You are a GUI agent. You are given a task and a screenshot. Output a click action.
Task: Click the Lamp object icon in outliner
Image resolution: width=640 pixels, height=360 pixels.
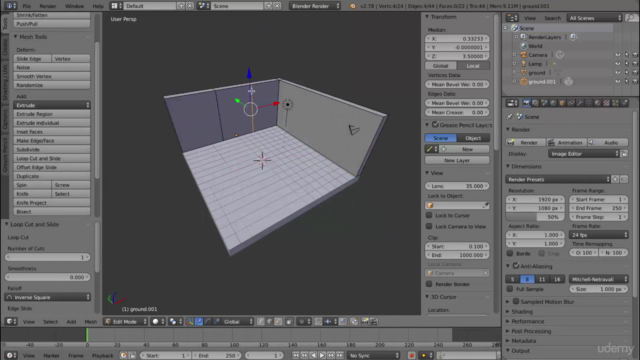pos(524,64)
